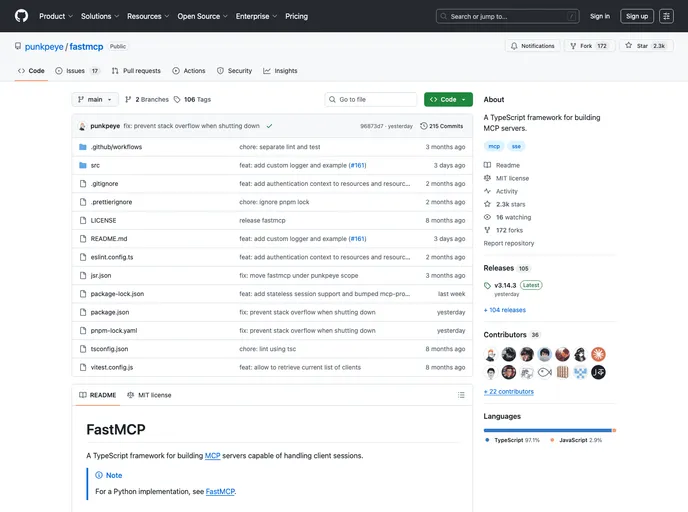Click the Notifications bell button
The width and height of the screenshot is (688, 512).
[532, 46]
